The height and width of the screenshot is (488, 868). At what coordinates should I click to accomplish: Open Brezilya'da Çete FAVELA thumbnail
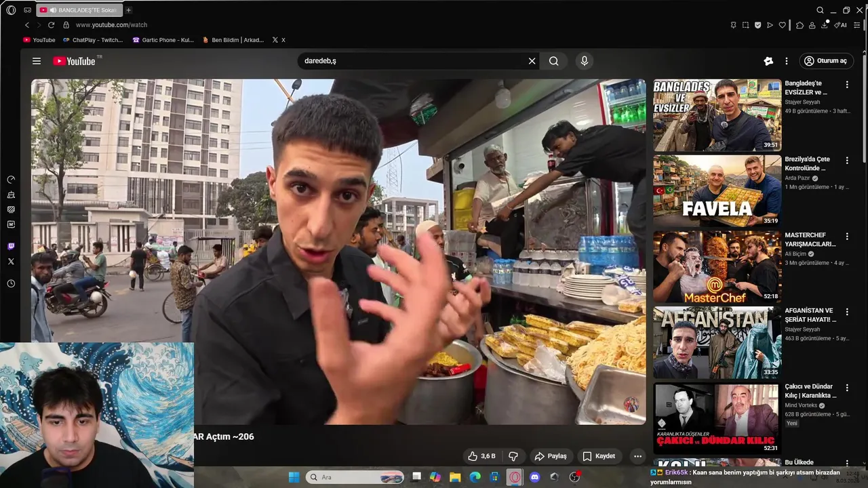coord(717,191)
